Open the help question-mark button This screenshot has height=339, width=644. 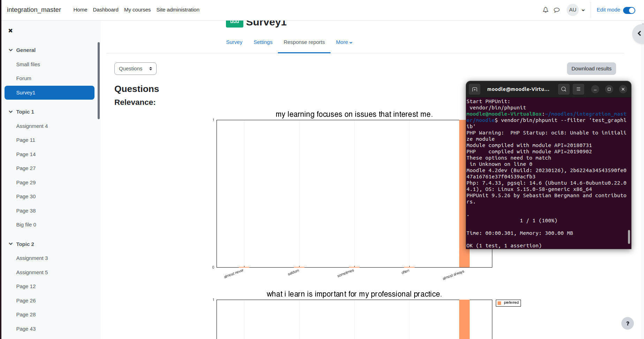[628, 323]
